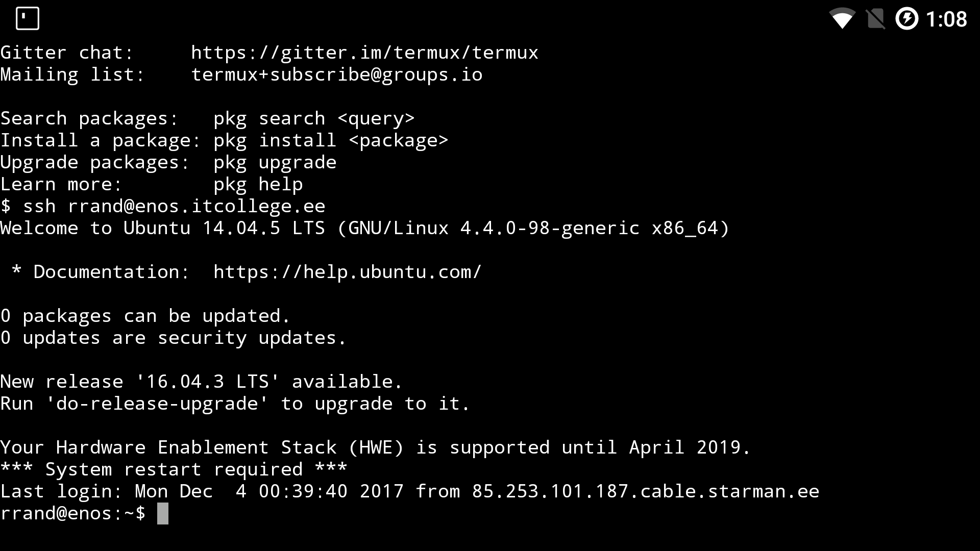Tap the termux+subscribe@groups.io mailing address
The height and width of the screenshot is (551, 980).
(337, 74)
